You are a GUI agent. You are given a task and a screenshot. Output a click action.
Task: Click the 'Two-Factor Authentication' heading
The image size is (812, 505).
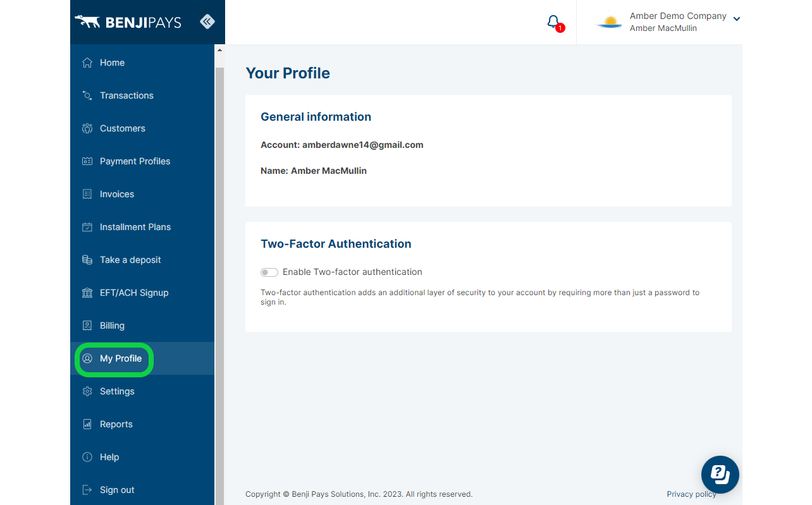pyautogui.click(x=336, y=244)
